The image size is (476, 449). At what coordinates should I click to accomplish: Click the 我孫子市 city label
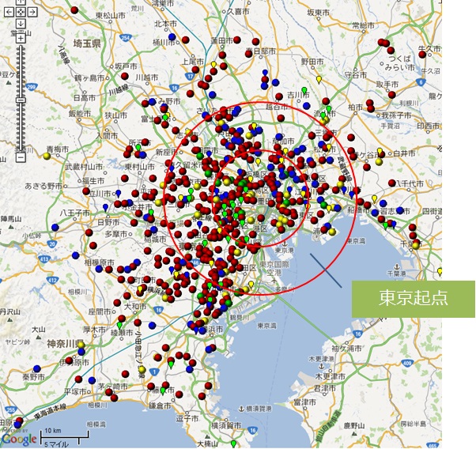(396, 115)
